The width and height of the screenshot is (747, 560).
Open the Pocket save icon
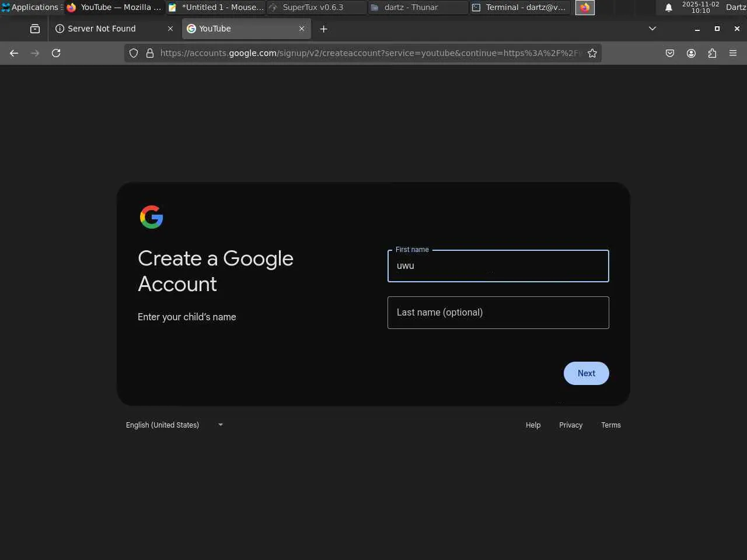[x=670, y=53]
